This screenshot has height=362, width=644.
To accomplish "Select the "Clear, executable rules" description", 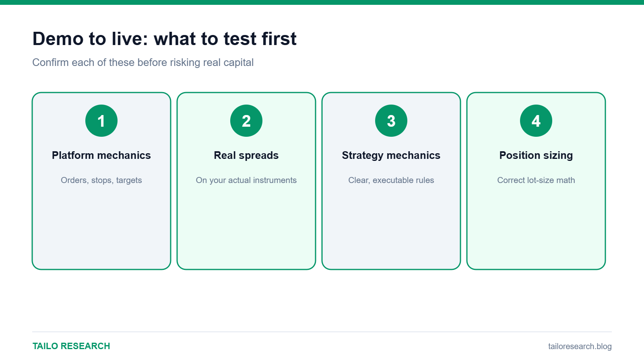I will point(391,180).
